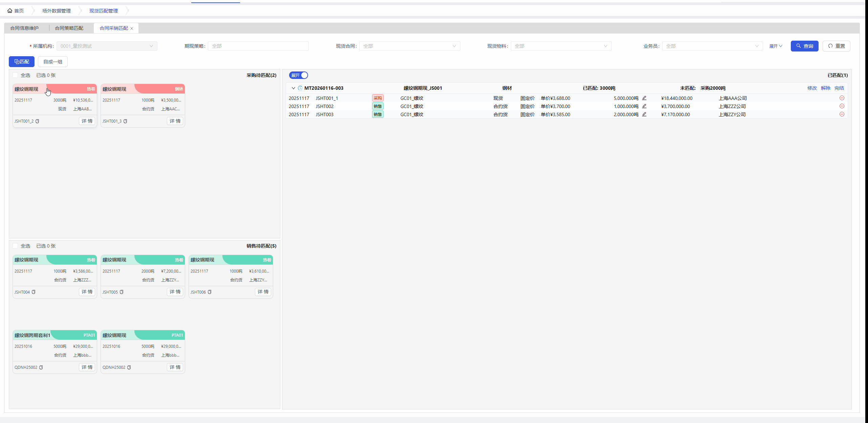
Task: Click edit pencil for JSHT001_1 quantity
Action: click(644, 98)
